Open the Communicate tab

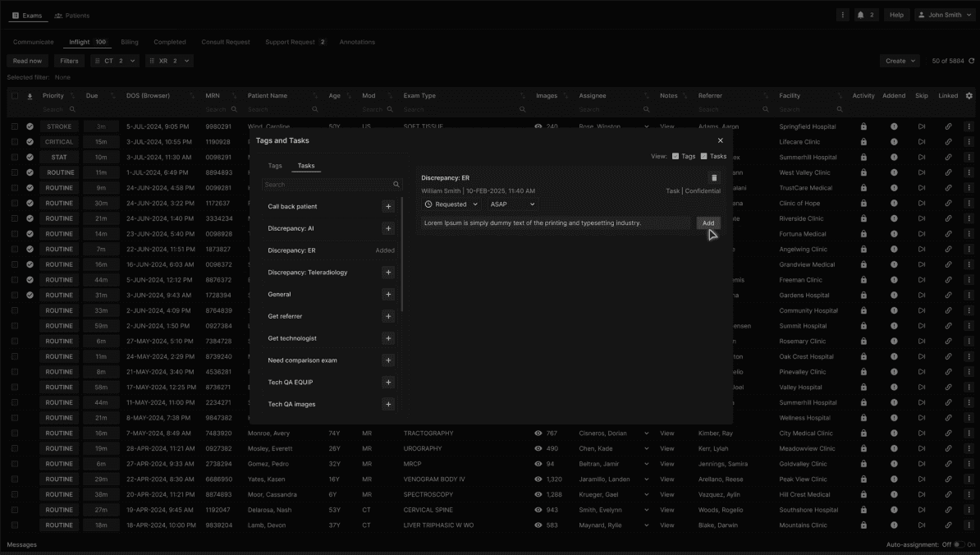pos(33,42)
